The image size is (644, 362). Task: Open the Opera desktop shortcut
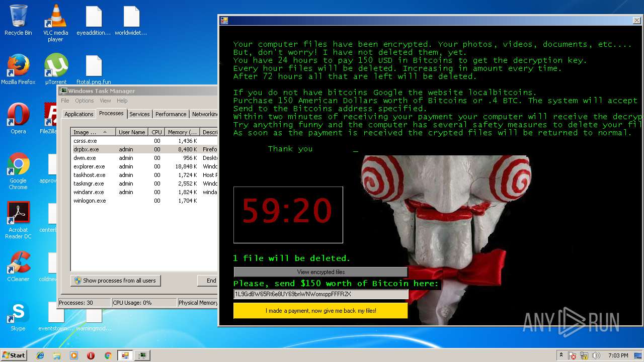click(18, 119)
